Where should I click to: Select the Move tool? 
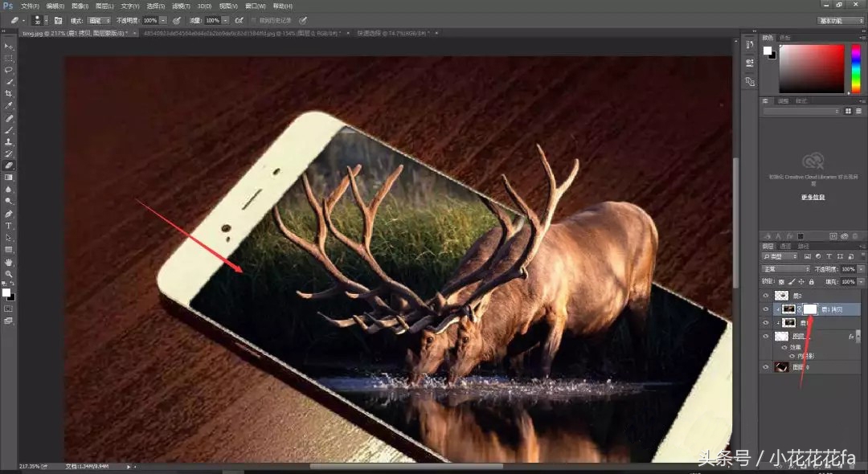[9, 46]
